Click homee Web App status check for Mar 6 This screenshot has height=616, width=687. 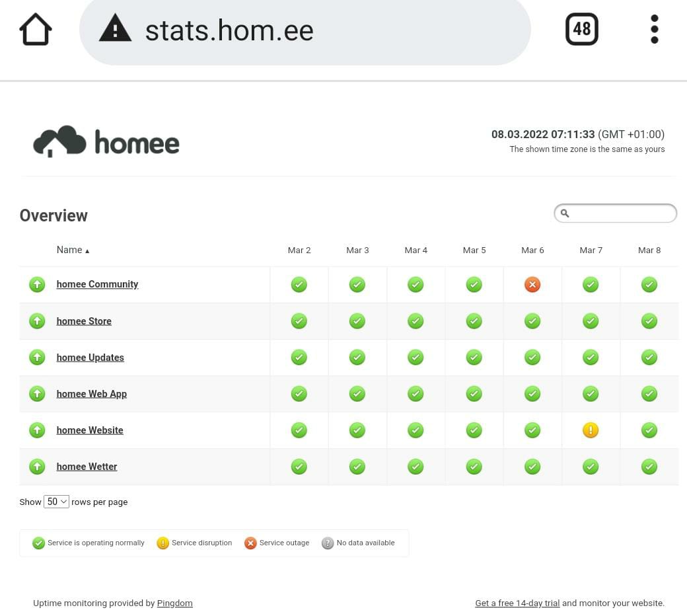pyautogui.click(x=532, y=394)
